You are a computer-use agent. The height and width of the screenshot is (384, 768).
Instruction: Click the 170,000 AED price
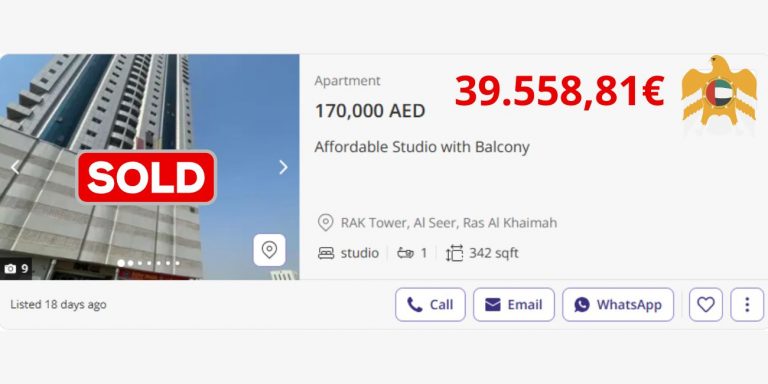click(x=370, y=111)
